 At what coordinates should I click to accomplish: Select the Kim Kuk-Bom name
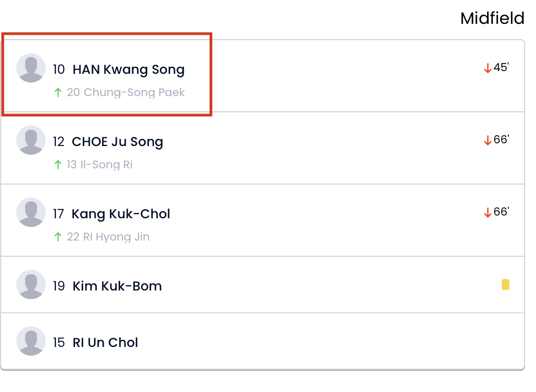coord(117,286)
